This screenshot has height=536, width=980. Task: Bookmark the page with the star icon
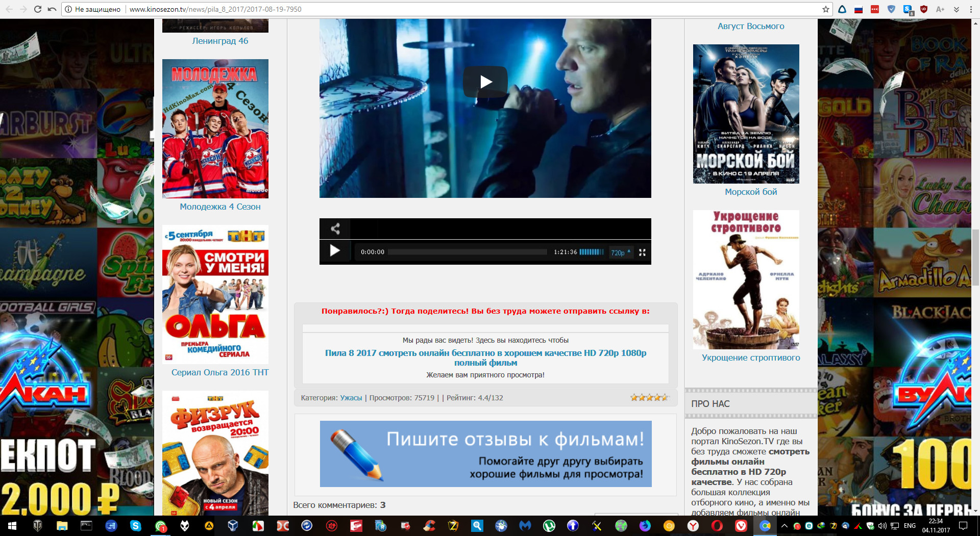tap(825, 9)
